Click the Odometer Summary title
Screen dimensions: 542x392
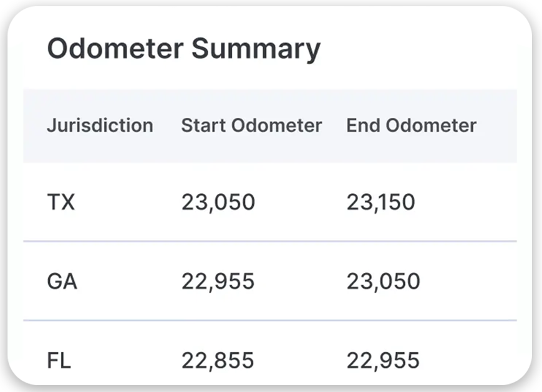183,49
